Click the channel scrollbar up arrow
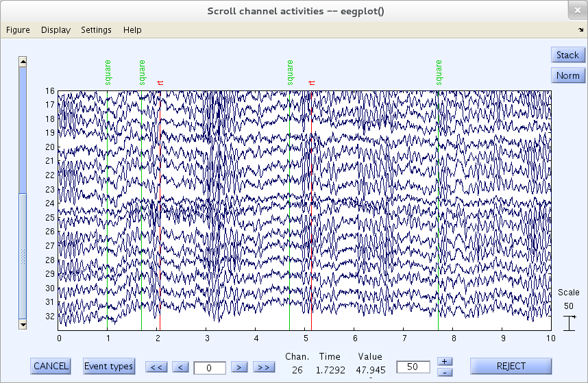The image size is (588, 383). 23,62
